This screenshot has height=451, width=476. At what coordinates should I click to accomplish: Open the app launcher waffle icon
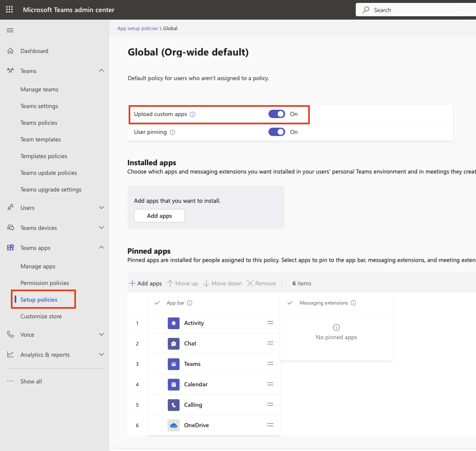click(10, 10)
